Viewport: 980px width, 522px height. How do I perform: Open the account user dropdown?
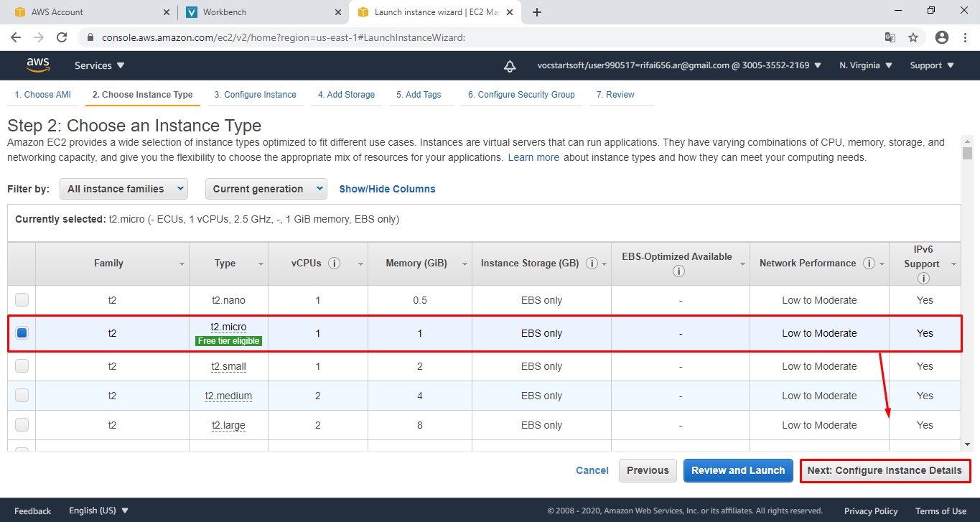pyautogui.click(x=678, y=65)
